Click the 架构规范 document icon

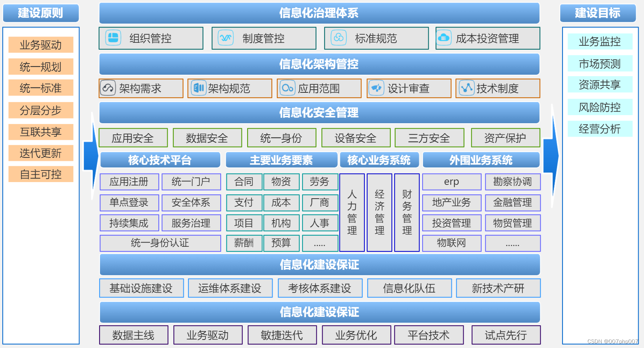[199, 88]
